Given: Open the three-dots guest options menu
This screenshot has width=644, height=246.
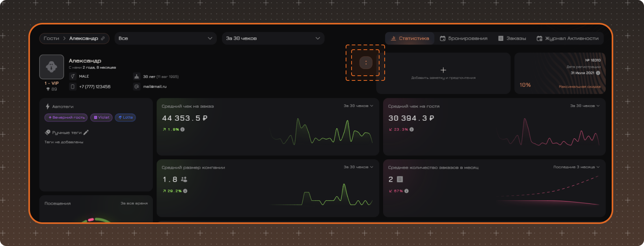Looking at the screenshot, I should (x=366, y=63).
